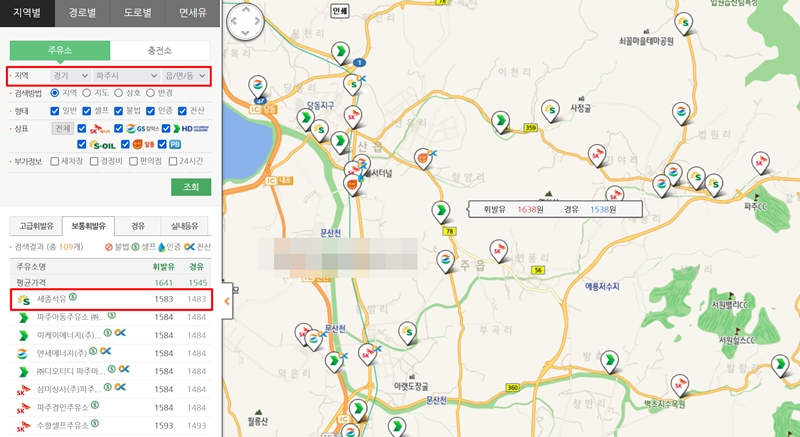Click the 전산 icon beside 연세에너지(주)
The width and height of the screenshot is (800, 437).
(106, 351)
